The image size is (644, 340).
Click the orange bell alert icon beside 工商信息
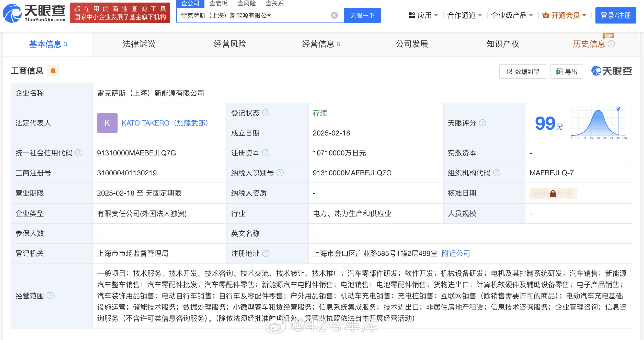coord(53,71)
